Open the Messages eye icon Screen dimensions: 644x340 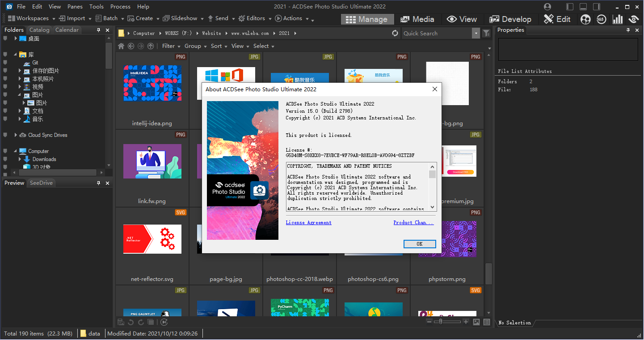(633, 19)
